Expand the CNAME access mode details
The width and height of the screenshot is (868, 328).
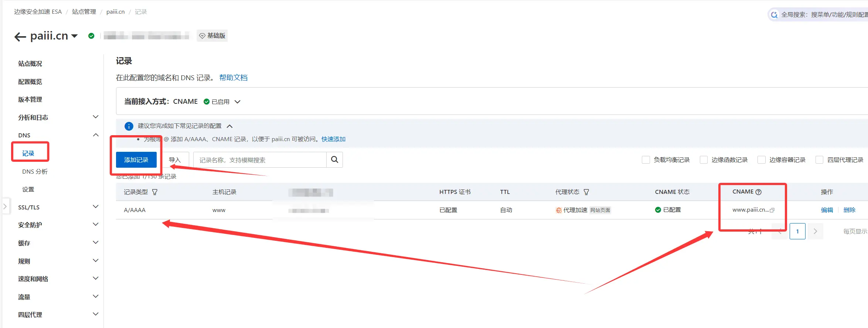(x=238, y=102)
